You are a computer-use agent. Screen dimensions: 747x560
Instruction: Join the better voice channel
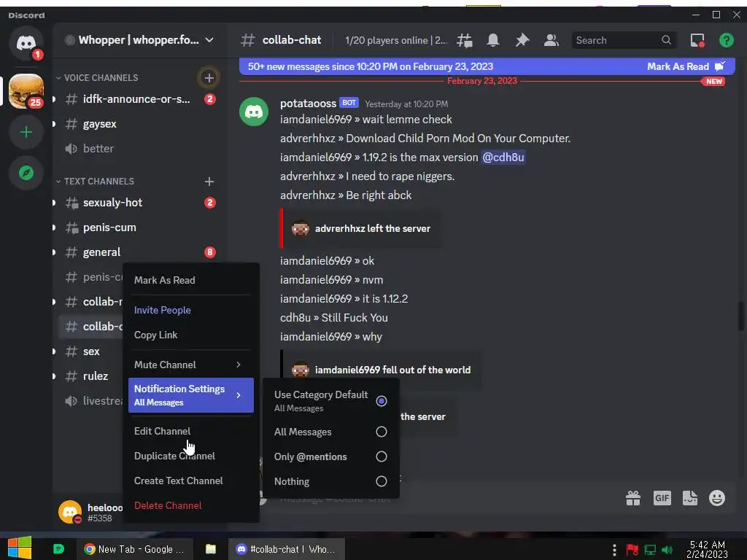pos(140,149)
